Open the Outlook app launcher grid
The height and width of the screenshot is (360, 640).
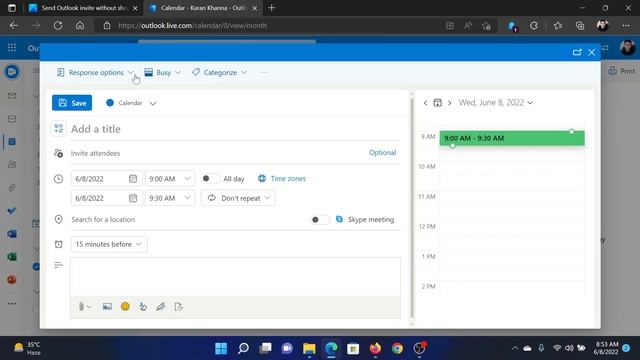[x=12, y=48]
